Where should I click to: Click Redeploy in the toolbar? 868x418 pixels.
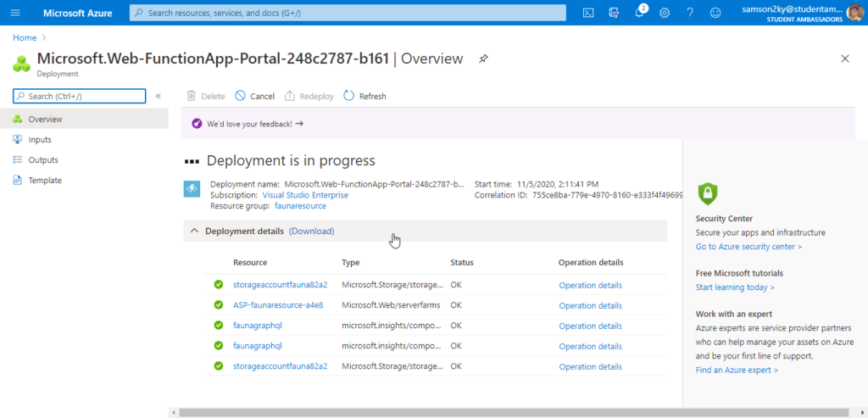tap(309, 97)
